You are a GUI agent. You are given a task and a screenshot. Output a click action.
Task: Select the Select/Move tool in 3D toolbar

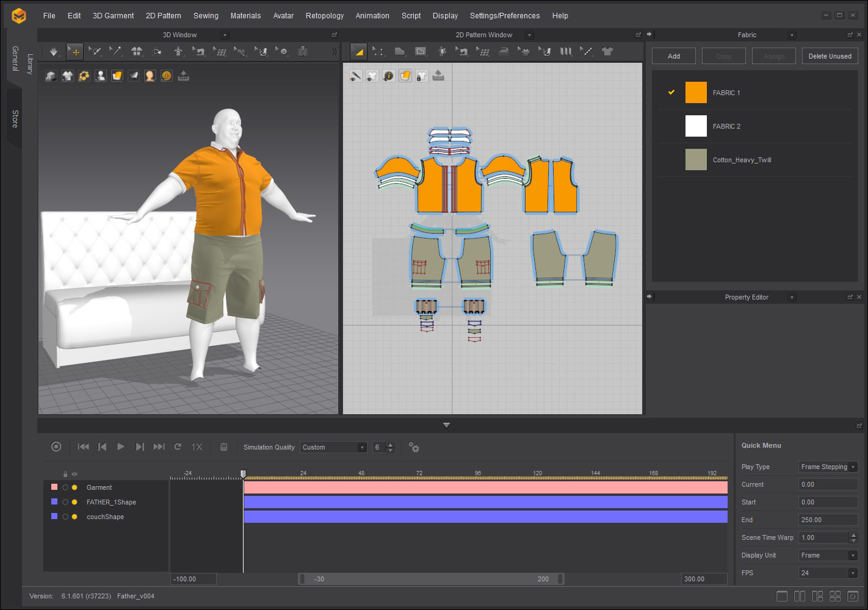[74, 52]
